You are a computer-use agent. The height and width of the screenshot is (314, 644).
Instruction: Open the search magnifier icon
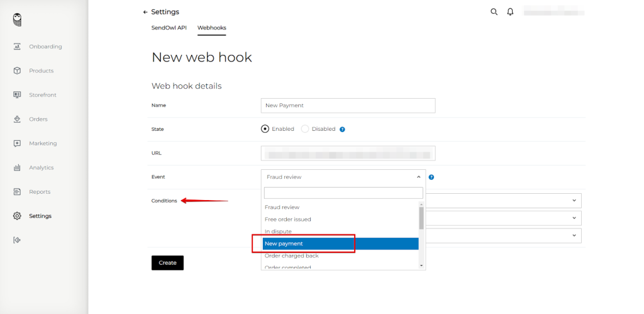click(494, 12)
